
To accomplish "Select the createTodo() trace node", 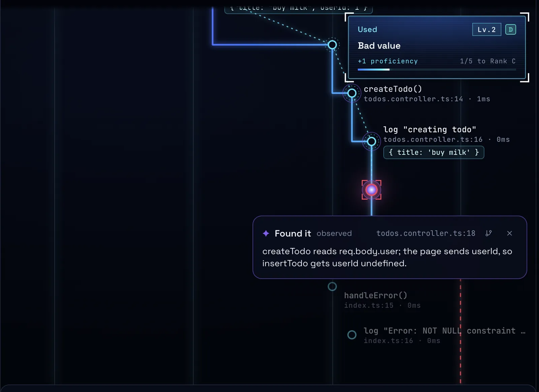I will pos(352,93).
